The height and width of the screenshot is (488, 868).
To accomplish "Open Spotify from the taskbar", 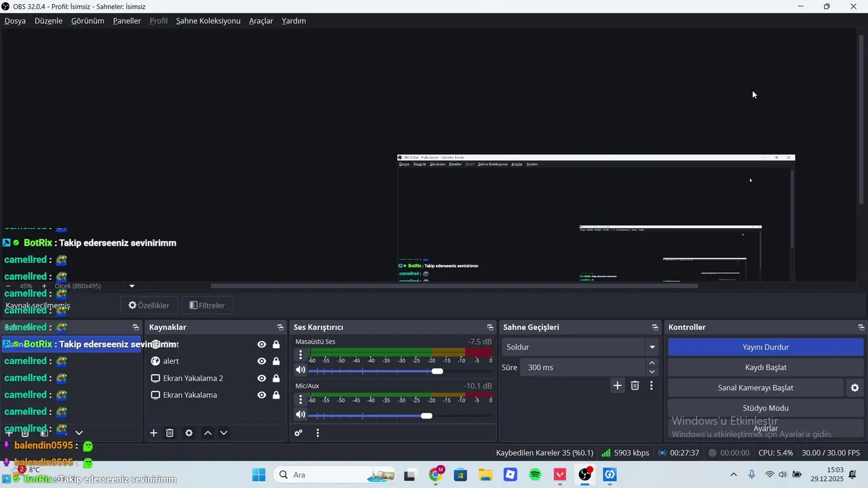I will pos(535,474).
